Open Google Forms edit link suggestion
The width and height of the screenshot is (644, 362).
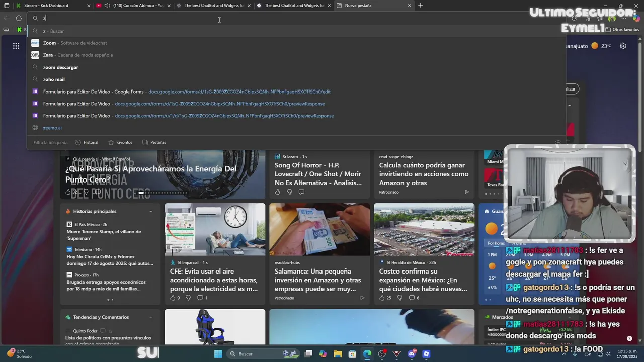click(x=296, y=92)
